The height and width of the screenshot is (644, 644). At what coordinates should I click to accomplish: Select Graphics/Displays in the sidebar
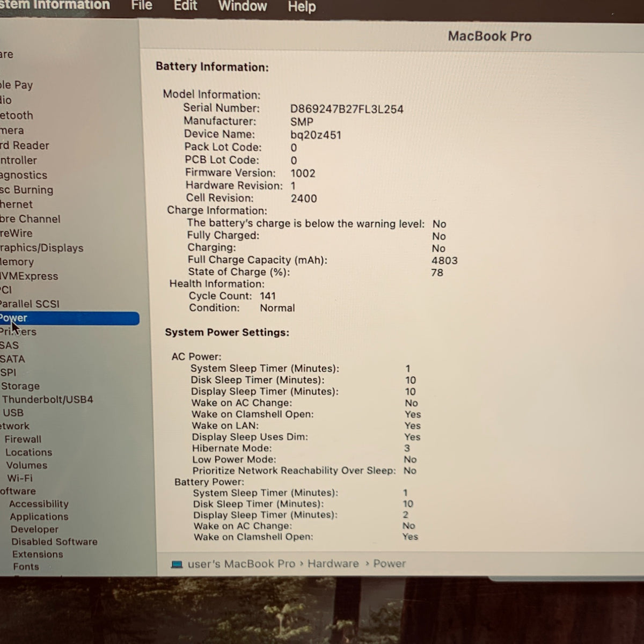[x=42, y=248]
